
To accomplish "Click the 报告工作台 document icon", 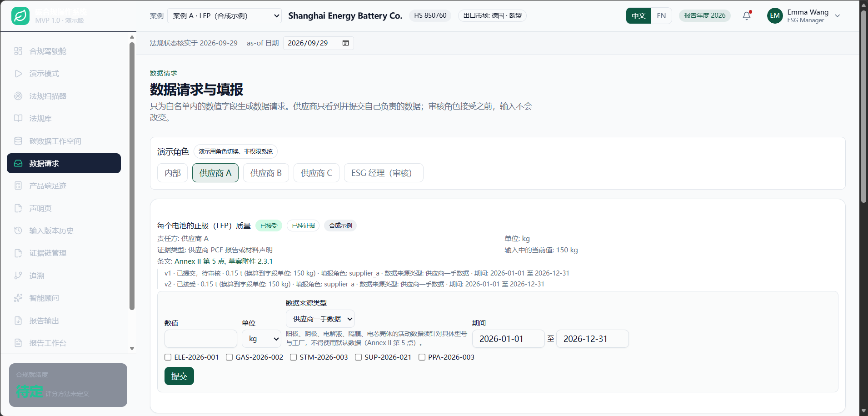I will 18,343.
